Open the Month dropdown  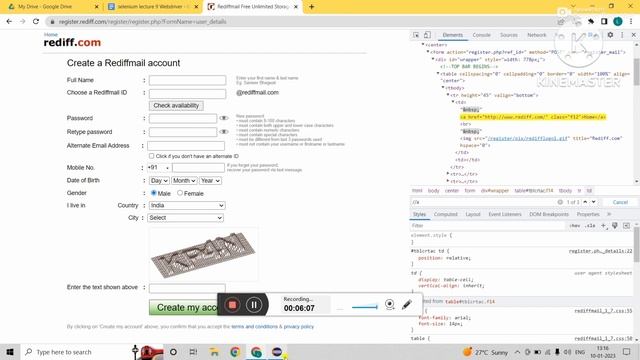click(x=184, y=180)
